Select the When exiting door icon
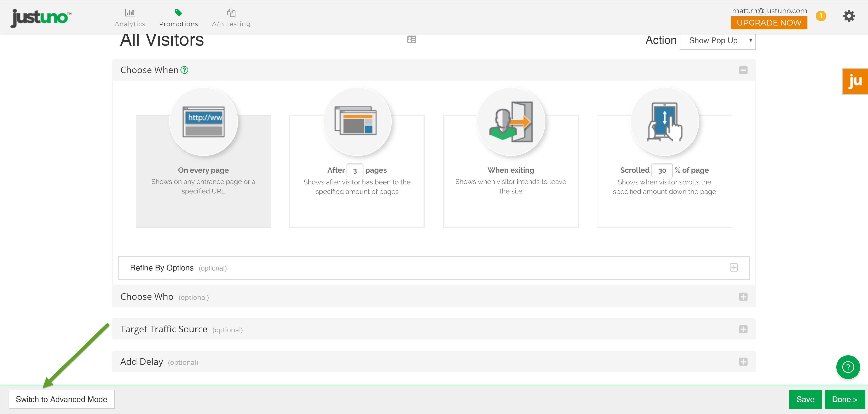 pyautogui.click(x=510, y=122)
